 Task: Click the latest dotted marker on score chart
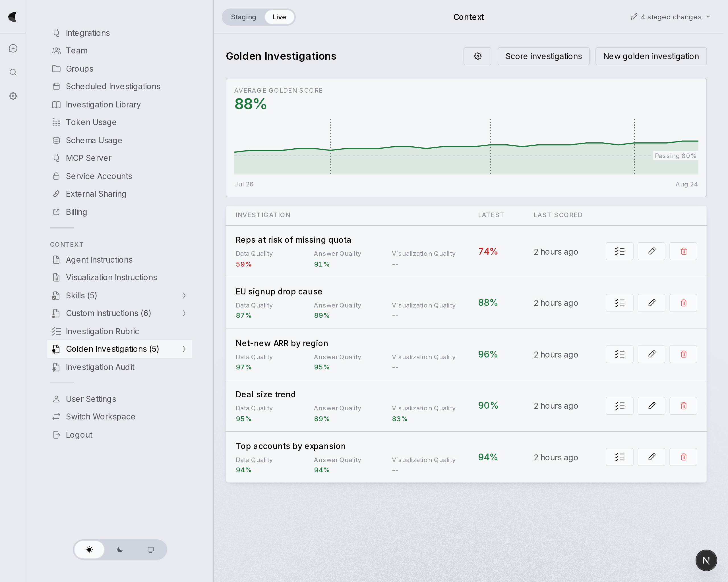[634, 146]
